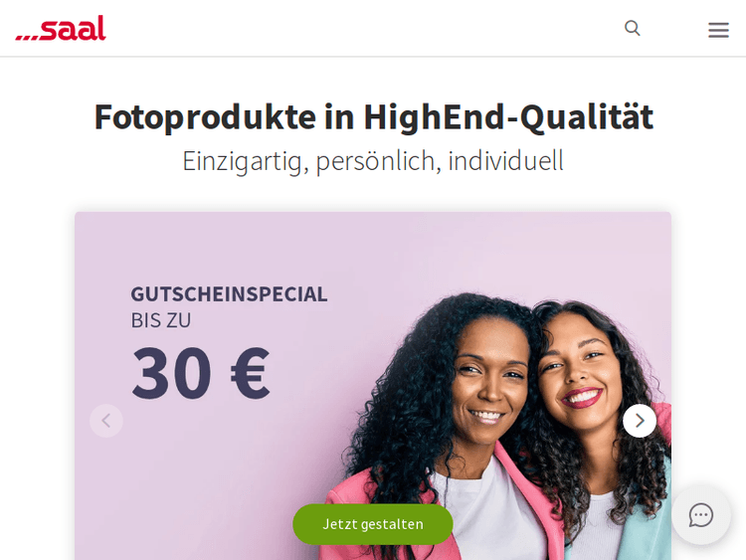Click the right woman's smiling face
This screenshot has height=560, width=746.
coord(581,372)
